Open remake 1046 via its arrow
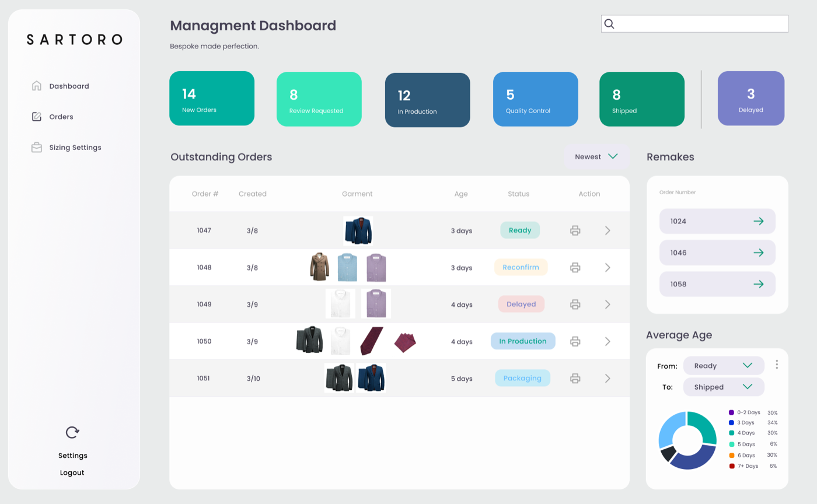The image size is (817, 504). [x=759, y=253]
